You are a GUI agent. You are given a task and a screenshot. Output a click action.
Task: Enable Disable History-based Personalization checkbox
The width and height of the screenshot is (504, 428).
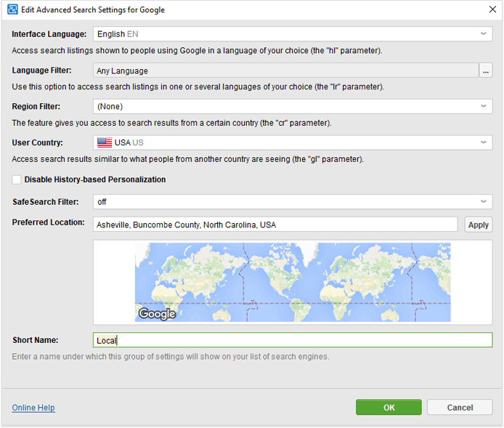coord(17,179)
